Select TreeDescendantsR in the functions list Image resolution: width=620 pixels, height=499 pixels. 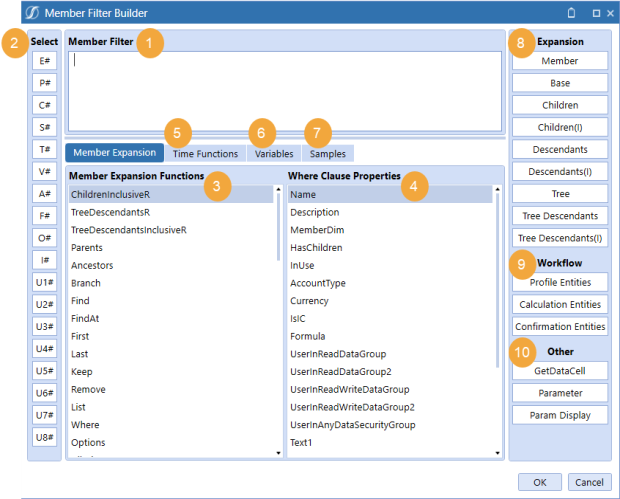110,212
